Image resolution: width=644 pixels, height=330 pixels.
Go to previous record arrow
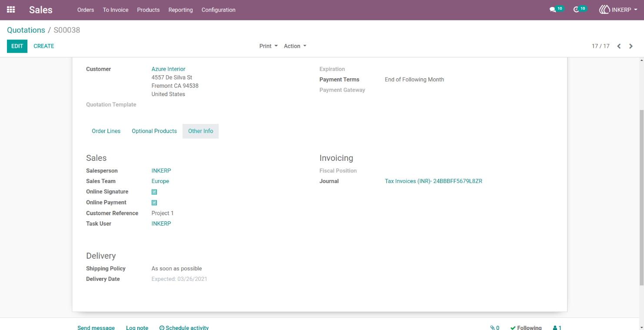tap(619, 46)
